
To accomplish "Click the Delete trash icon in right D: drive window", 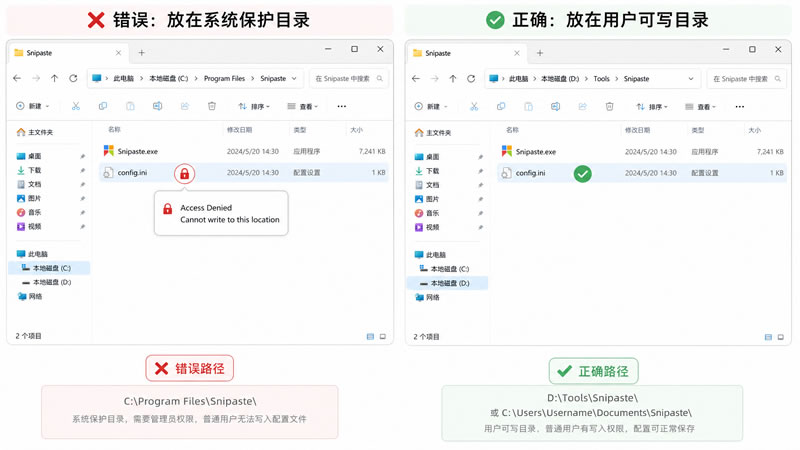I will 610,107.
